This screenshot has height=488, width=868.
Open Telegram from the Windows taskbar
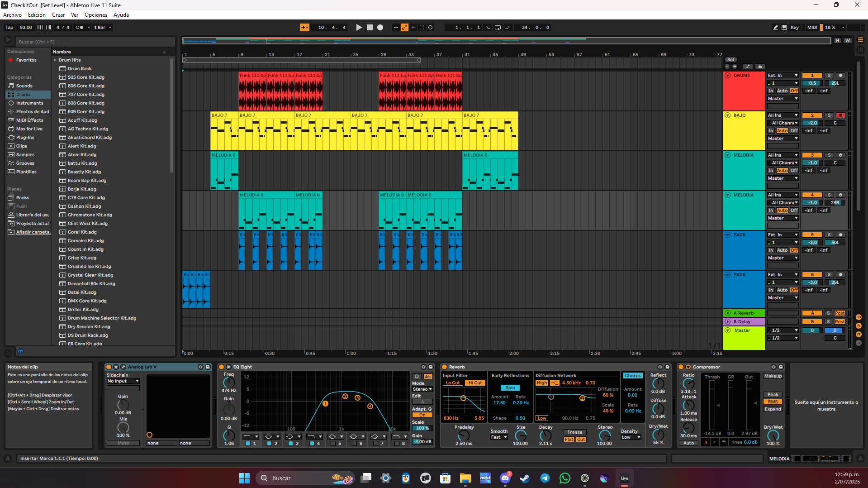tap(545, 478)
